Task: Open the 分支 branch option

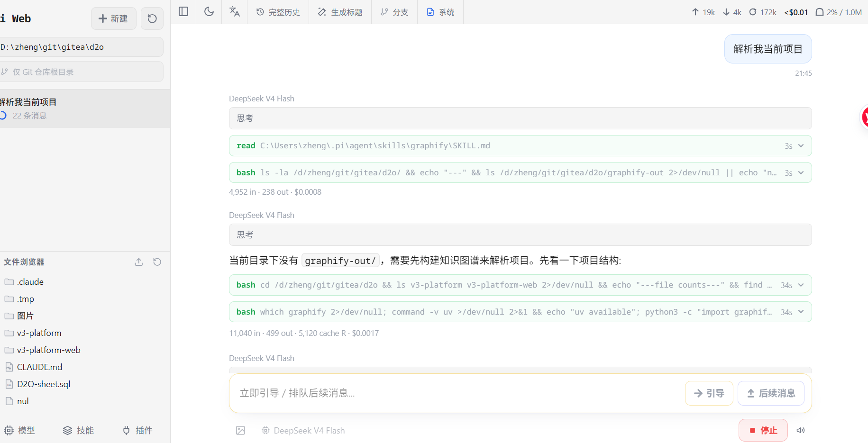Action: tap(394, 12)
